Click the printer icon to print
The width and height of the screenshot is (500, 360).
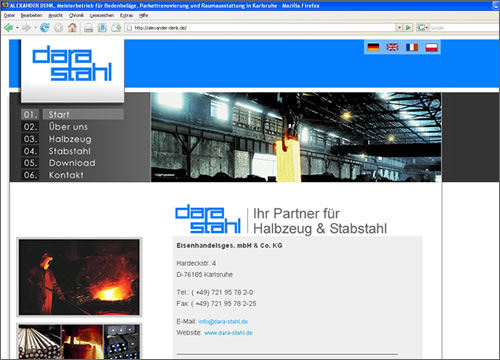pyautogui.click(x=88, y=28)
